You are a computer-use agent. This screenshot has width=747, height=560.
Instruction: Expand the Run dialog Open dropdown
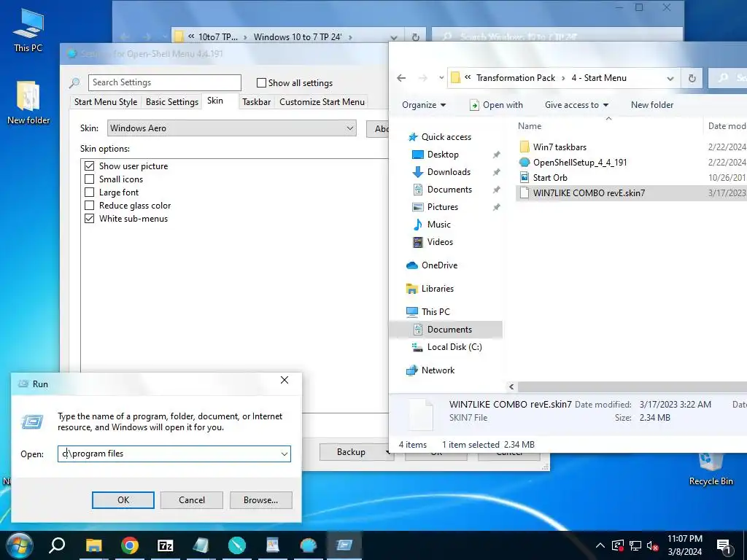(285, 454)
